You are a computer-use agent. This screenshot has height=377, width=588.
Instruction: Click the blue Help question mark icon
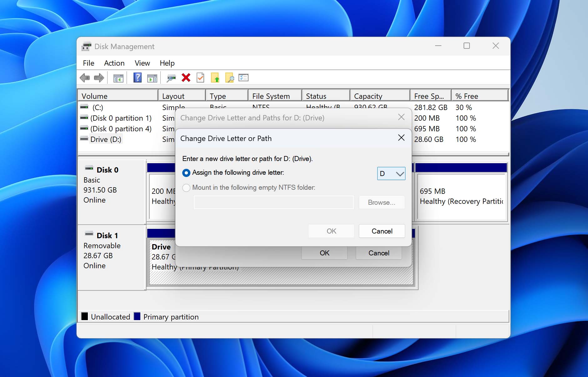pyautogui.click(x=137, y=78)
